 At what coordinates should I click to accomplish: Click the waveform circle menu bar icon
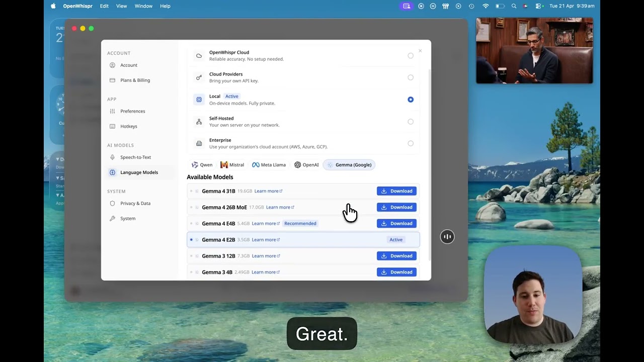(x=433, y=6)
